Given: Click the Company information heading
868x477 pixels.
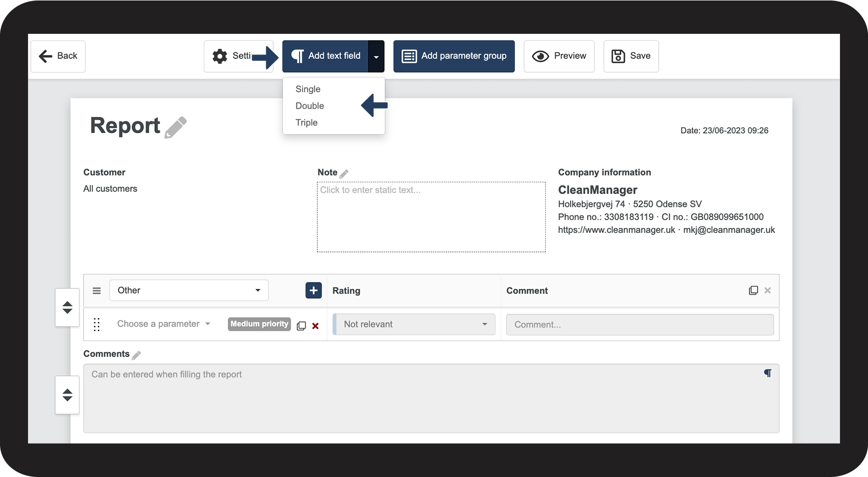Looking at the screenshot, I should coord(604,172).
